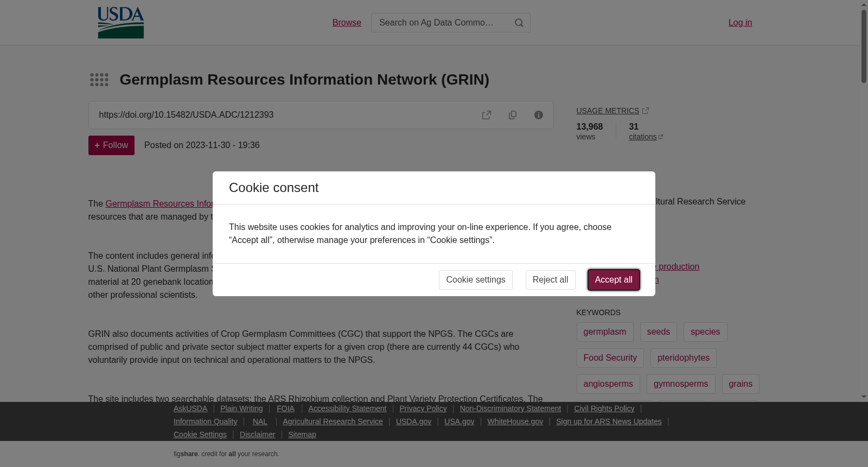
Task: Open the DOI link in a new tab
Action: [487, 115]
